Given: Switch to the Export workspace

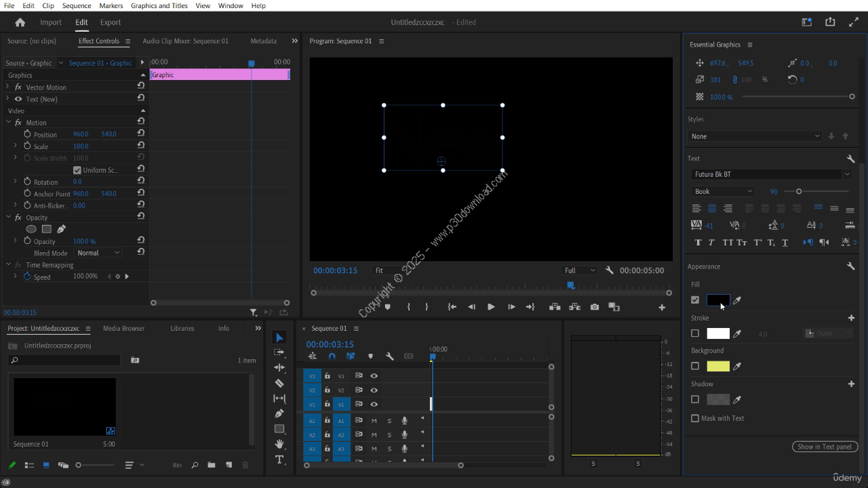Looking at the screenshot, I should [x=111, y=22].
